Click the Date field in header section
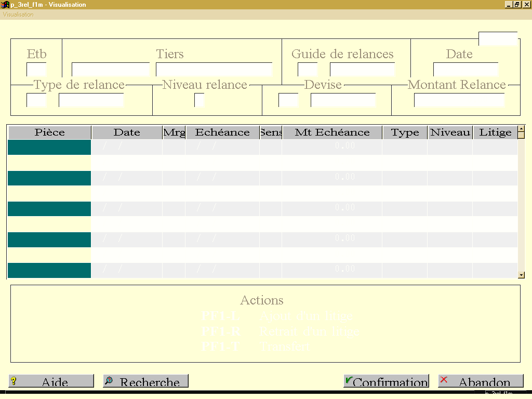This screenshot has height=399, width=532. click(465, 69)
